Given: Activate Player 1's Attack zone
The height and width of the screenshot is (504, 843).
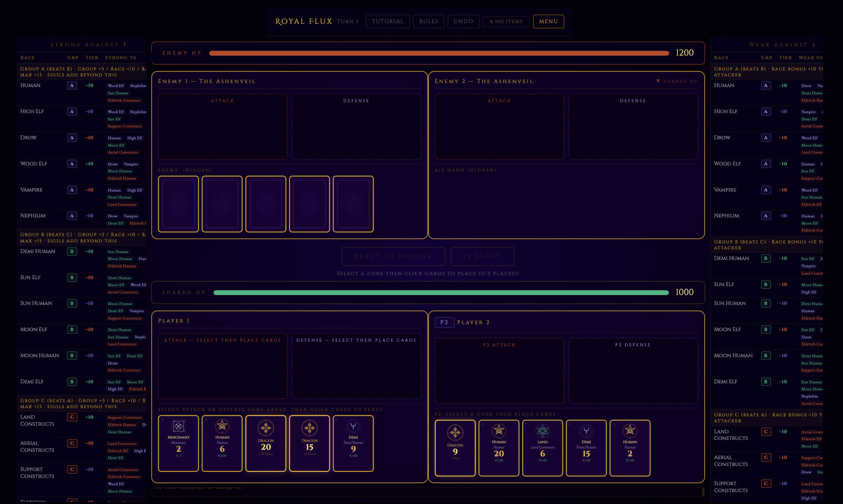Looking at the screenshot, I should pos(223,366).
